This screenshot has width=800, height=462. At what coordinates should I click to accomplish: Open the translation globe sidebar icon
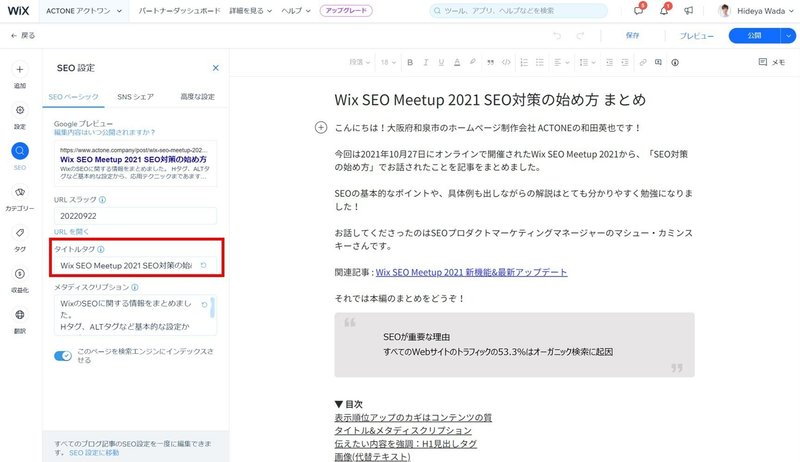(20, 315)
